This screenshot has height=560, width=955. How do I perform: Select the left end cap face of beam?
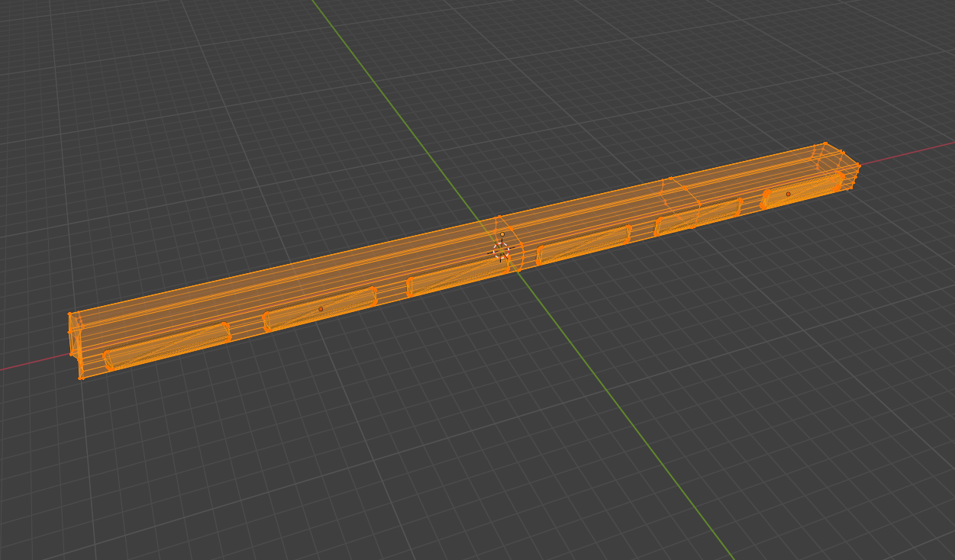76,345
